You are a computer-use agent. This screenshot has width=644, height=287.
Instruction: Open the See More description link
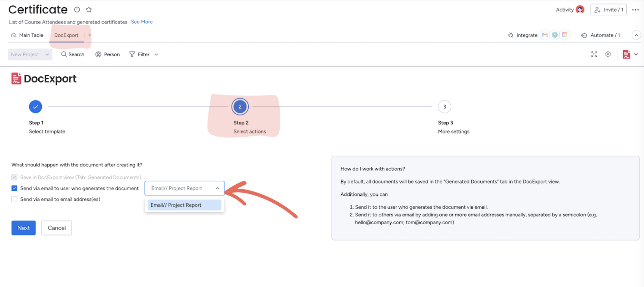(x=142, y=22)
